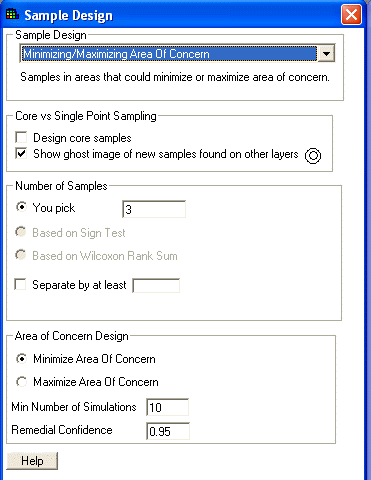Click the ghost image concentric circles icon

313,156
